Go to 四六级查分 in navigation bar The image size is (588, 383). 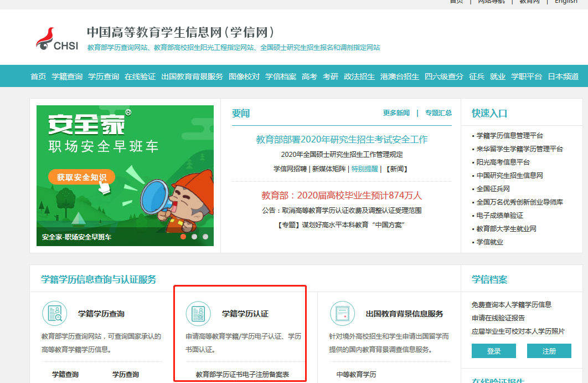click(444, 76)
